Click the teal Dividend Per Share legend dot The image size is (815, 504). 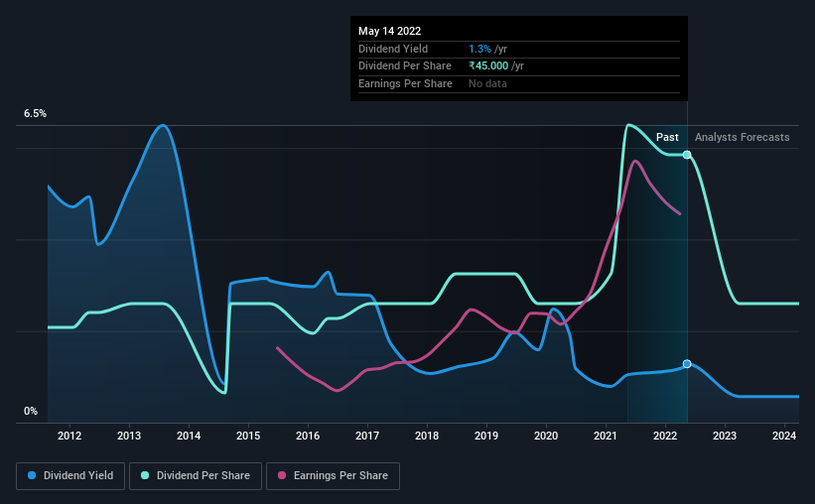pos(145,475)
